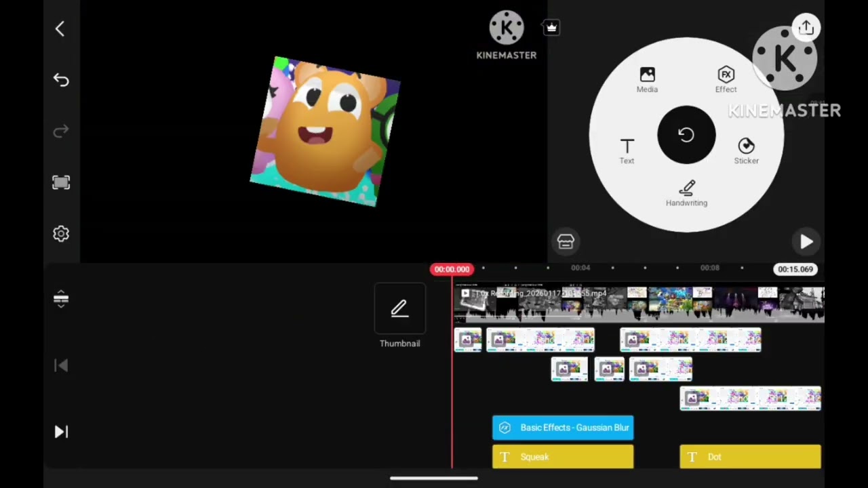Open the Asset Store
This screenshot has width=868, height=488.
click(x=566, y=241)
